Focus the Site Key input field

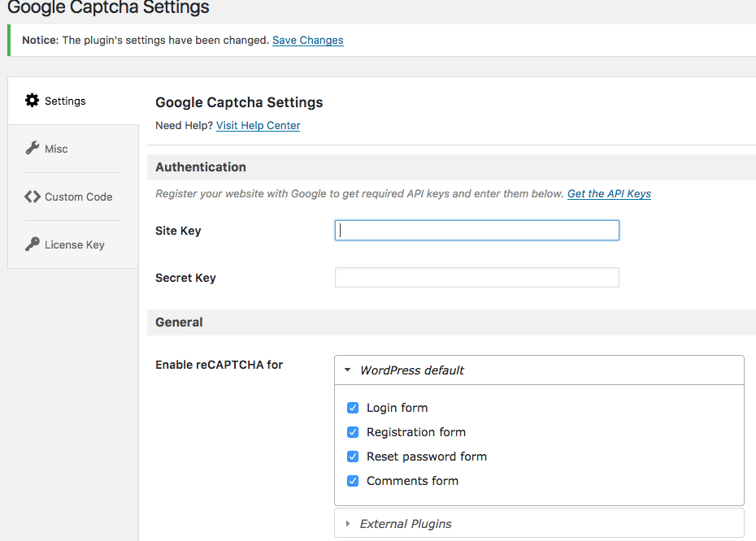coord(477,230)
